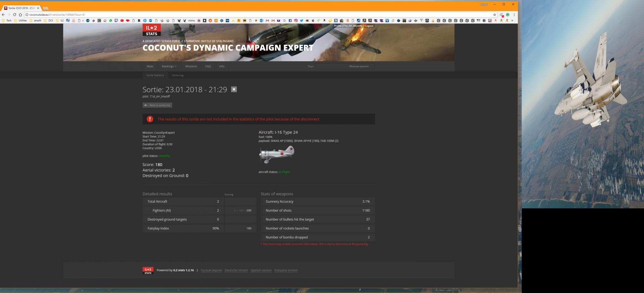Open the Reddit bookmark icon

210,20
